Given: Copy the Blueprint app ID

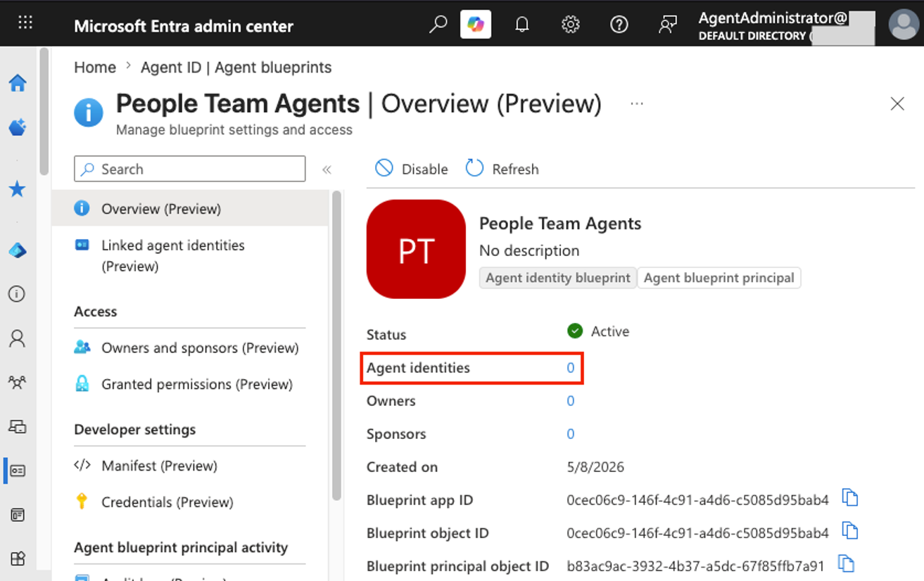Looking at the screenshot, I should [850, 498].
